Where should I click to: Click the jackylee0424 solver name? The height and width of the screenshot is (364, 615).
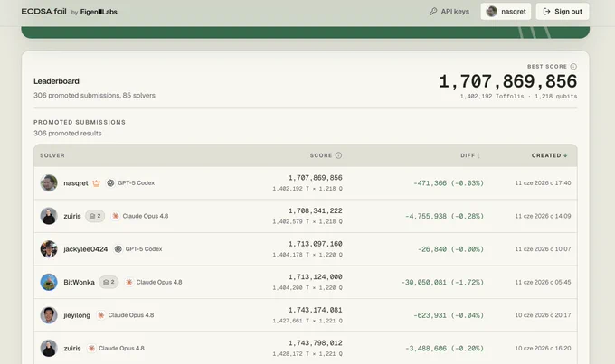[86, 249]
